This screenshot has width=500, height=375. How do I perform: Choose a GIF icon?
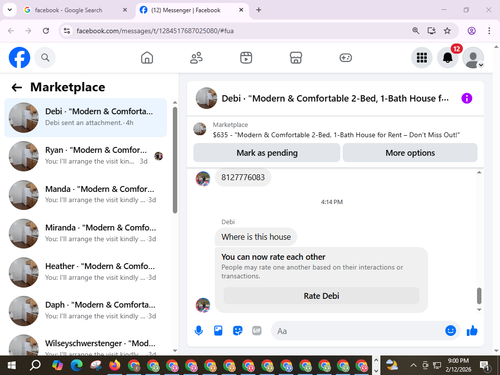click(257, 331)
